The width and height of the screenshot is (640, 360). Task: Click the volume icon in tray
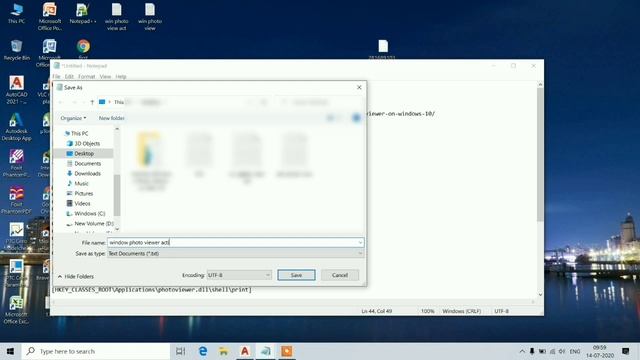tap(562, 351)
